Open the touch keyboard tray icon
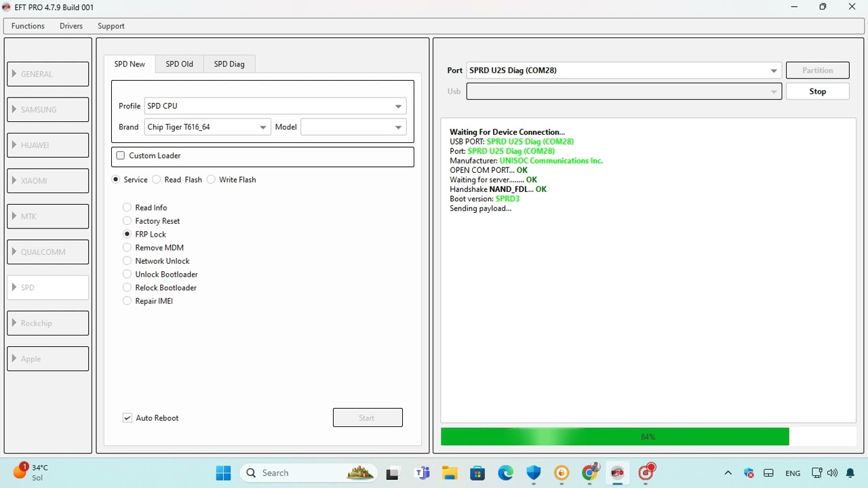Screen dimensions: 868x488 pos(768,473)
